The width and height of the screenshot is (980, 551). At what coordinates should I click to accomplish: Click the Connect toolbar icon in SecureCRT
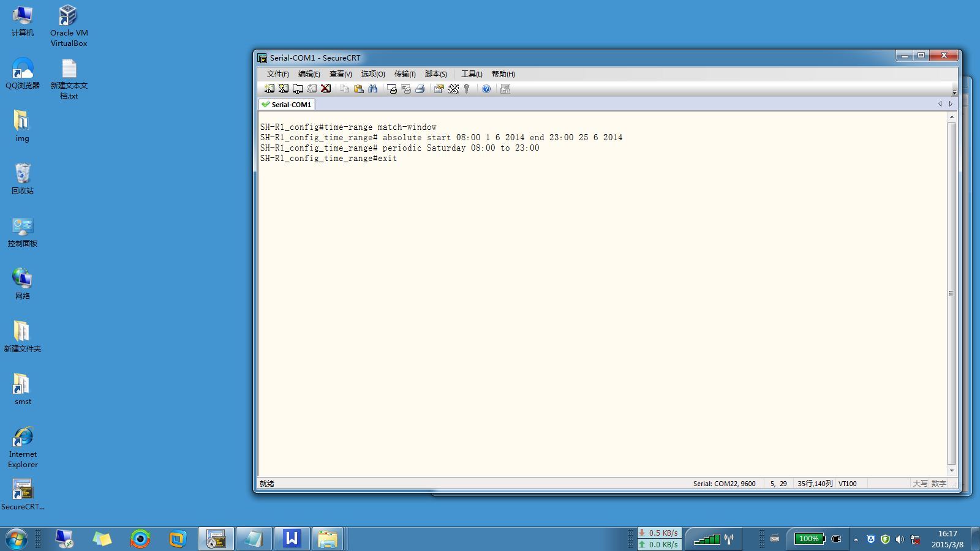(269, 89)
